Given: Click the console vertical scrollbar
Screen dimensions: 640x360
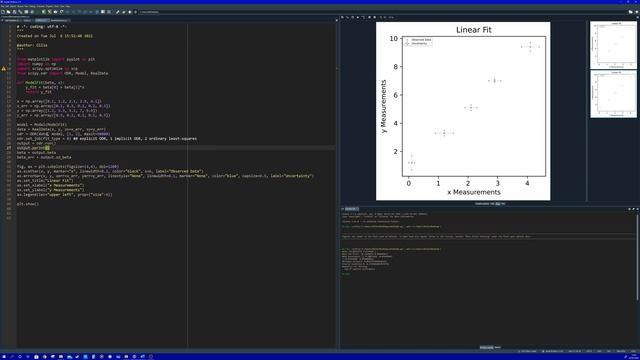Looking at the screenshot, I should [x=637, y=257].
